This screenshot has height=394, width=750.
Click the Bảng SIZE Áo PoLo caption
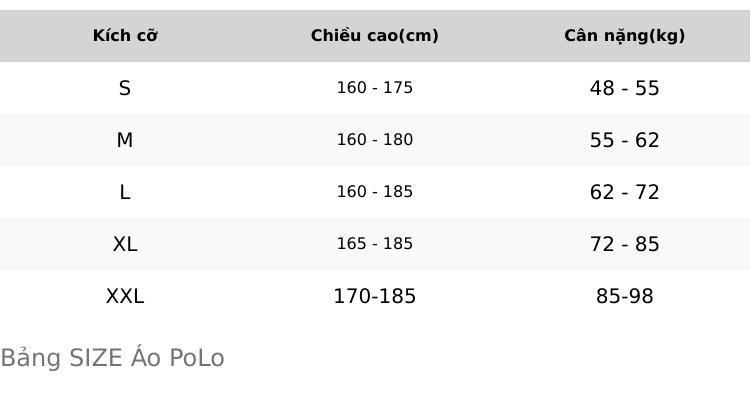point(112,358)
